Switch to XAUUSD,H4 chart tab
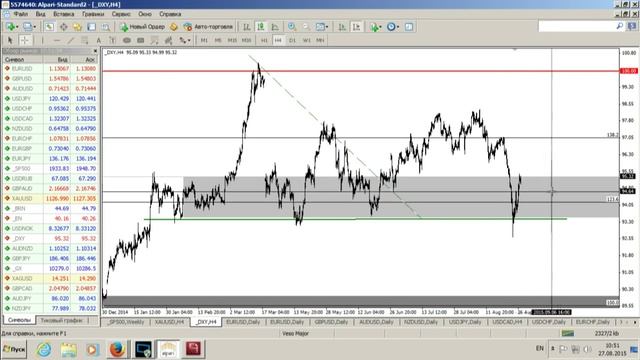This screenshot has height=360, width=640. [169, 322]
